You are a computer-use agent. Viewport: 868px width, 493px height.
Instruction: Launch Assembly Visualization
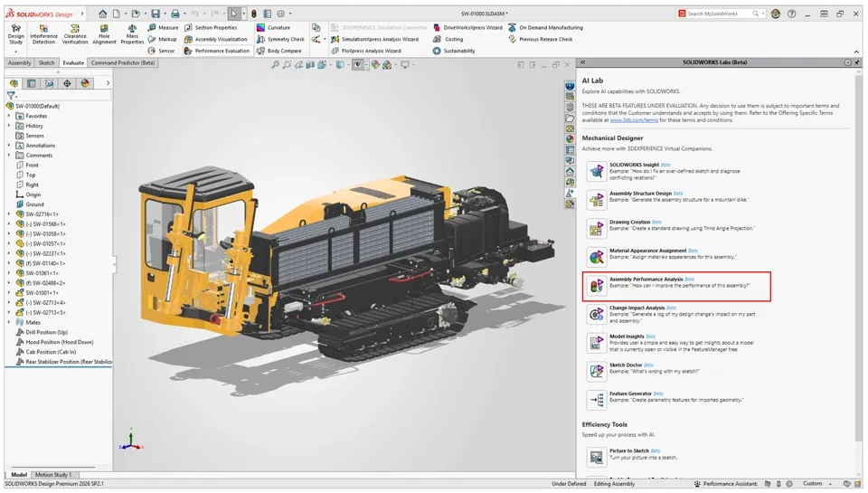(216, 39)
